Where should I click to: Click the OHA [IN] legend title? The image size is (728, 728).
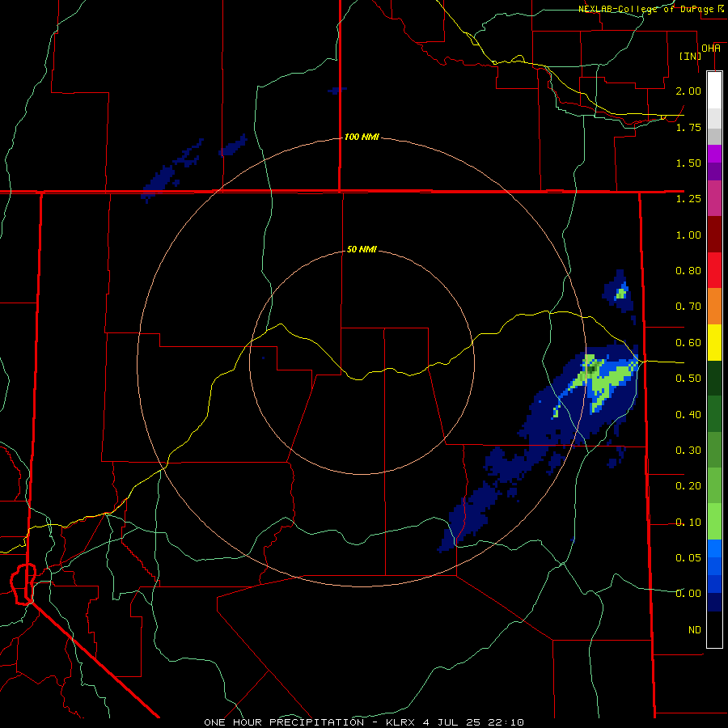point(700,52)
